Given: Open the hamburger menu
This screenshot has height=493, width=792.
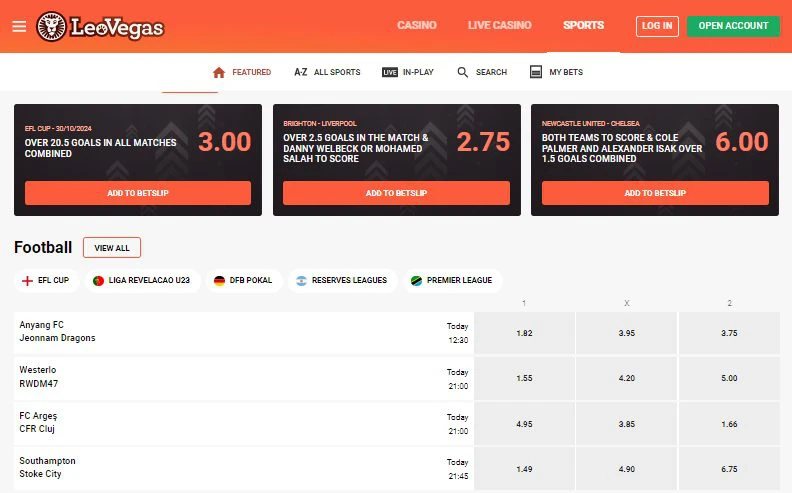Looking at the screenshot, I should tap(19, 26).
